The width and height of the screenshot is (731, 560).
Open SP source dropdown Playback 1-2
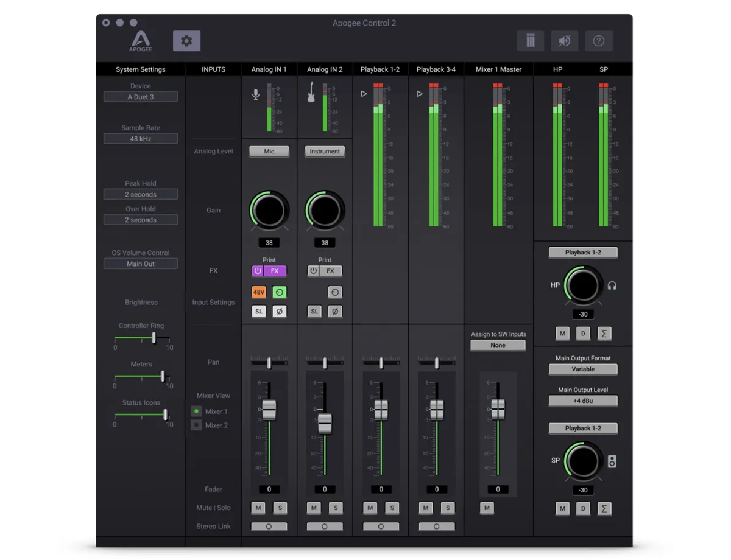pyautogui.click(x=583, y=428)
